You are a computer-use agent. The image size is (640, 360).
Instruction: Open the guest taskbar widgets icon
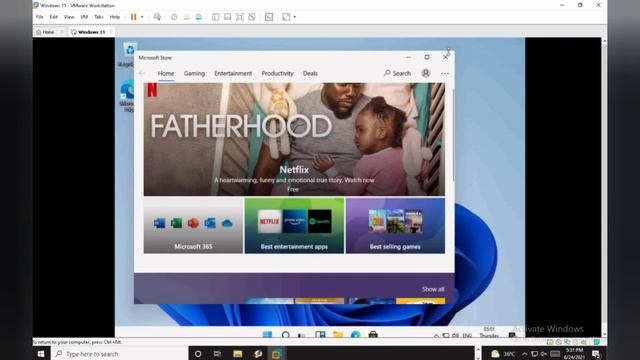pos(320,335)
